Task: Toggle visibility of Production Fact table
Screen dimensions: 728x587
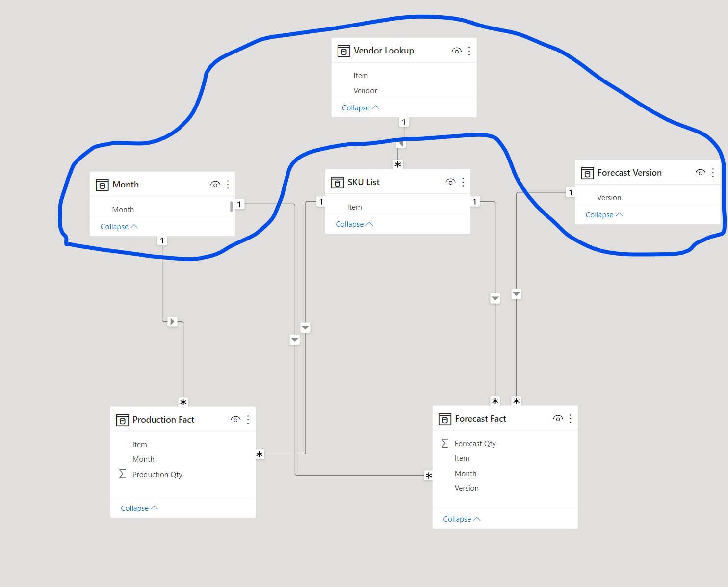Action: click(x=235, y=420)
